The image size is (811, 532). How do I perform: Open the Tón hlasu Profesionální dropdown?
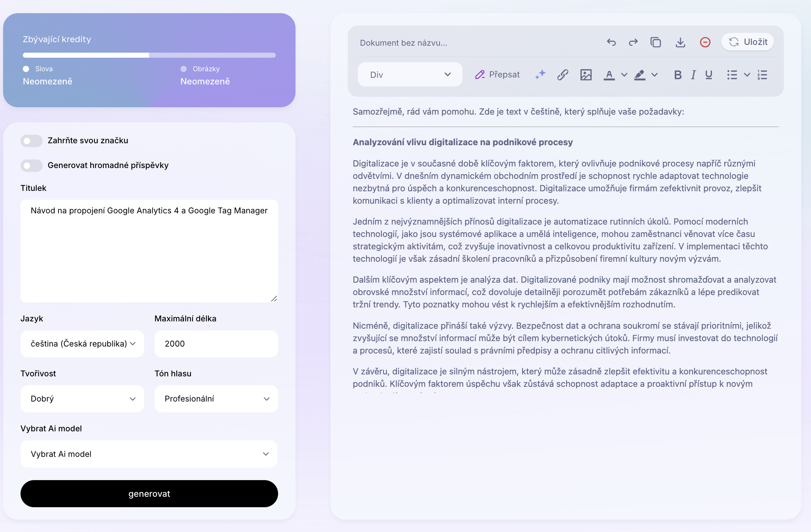216,399
